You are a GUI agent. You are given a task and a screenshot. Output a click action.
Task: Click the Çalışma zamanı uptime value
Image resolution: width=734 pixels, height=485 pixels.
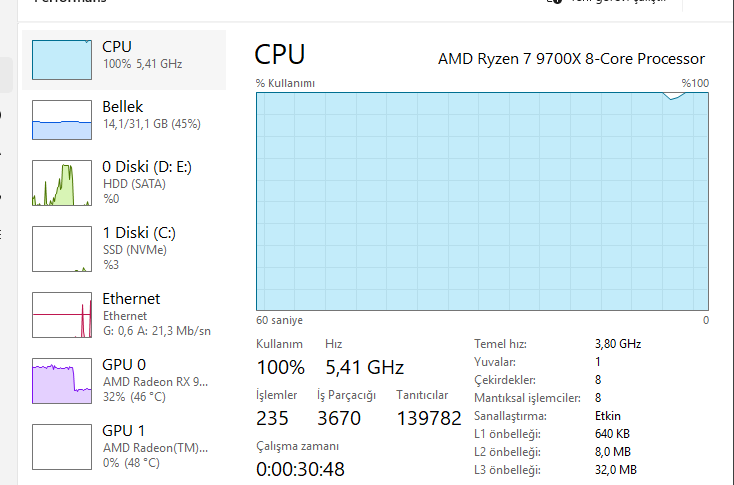[x=301, y=468]
